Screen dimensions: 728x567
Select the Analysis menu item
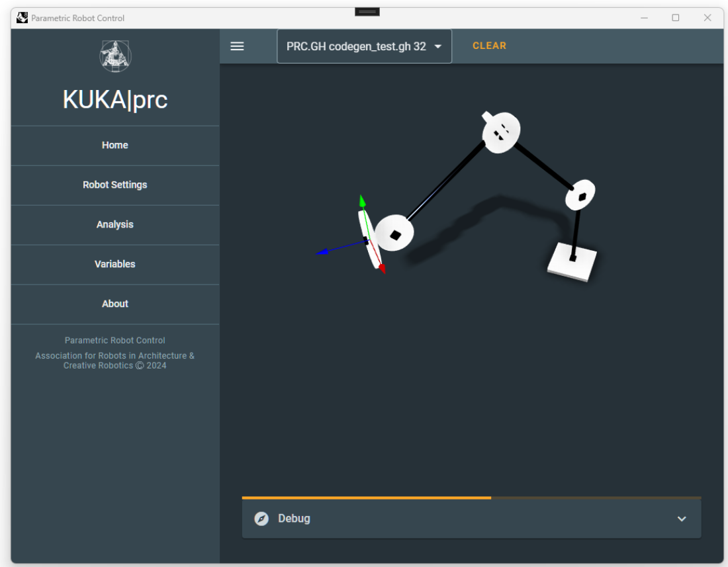point(115,224)
